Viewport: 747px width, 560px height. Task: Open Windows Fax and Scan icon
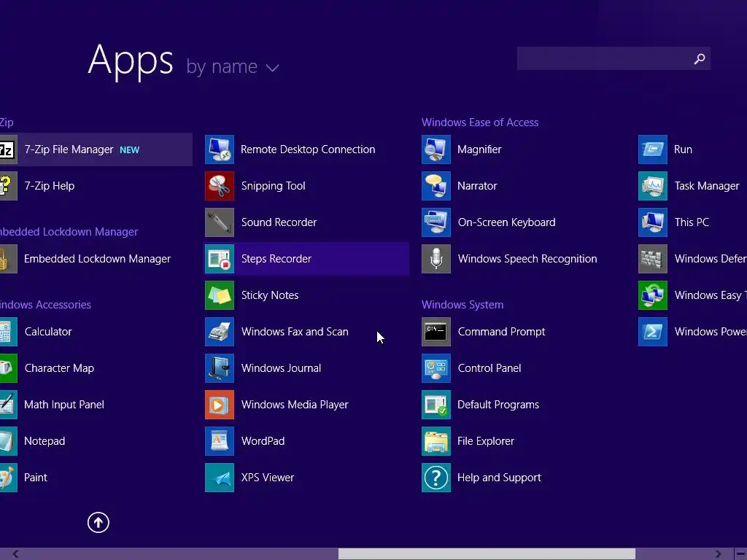tap(219, 332)
